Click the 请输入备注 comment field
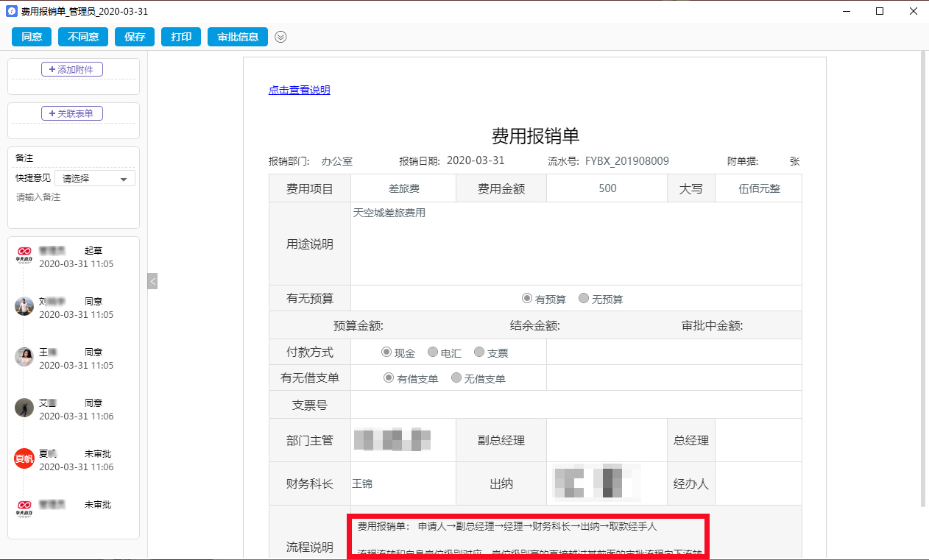 pos(74,199)
